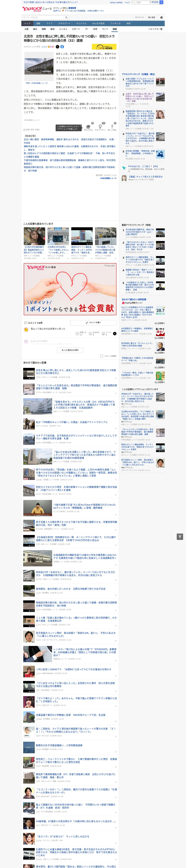Focus the キーワードを入力 search field

click(x=44, y=18)
